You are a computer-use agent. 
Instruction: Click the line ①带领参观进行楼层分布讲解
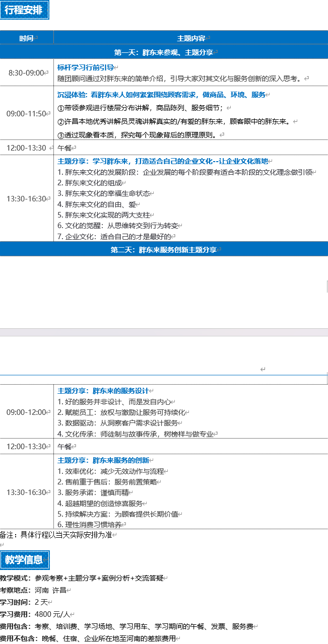[142, 108]
